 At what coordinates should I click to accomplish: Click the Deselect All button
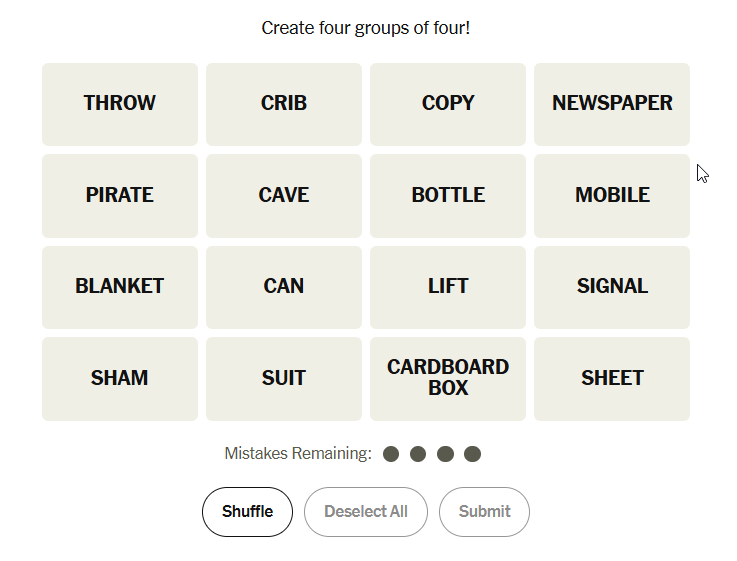tap(366, 512)
